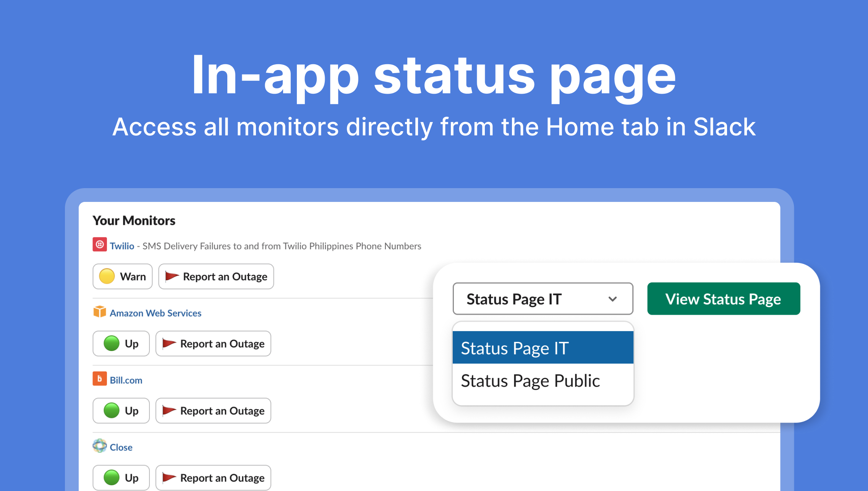
Task: Open the Amazon Web Services link
Action: pos(155,313)
